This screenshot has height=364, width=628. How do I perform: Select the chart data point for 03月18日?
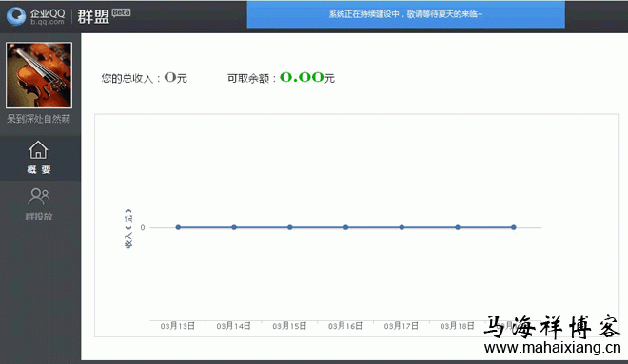[458, 227]
